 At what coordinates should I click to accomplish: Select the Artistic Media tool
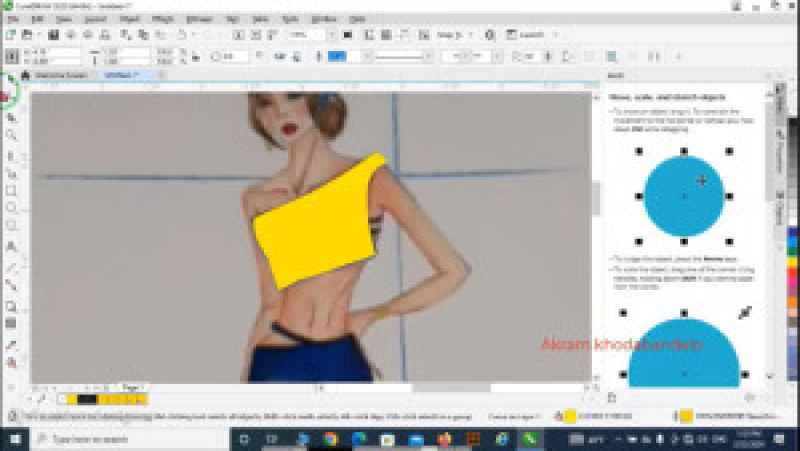pyautogui.click(x=11, y=173)
